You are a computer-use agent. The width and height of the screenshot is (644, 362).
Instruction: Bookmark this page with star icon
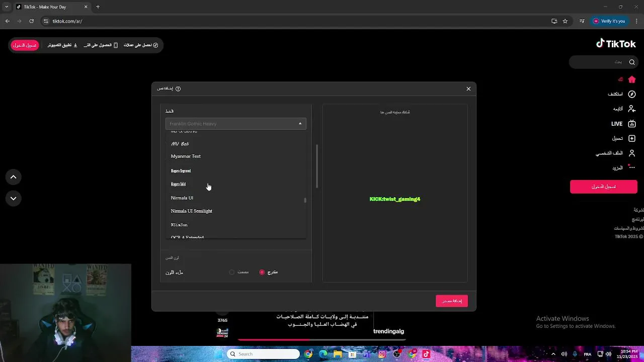(x=565, y=21)
